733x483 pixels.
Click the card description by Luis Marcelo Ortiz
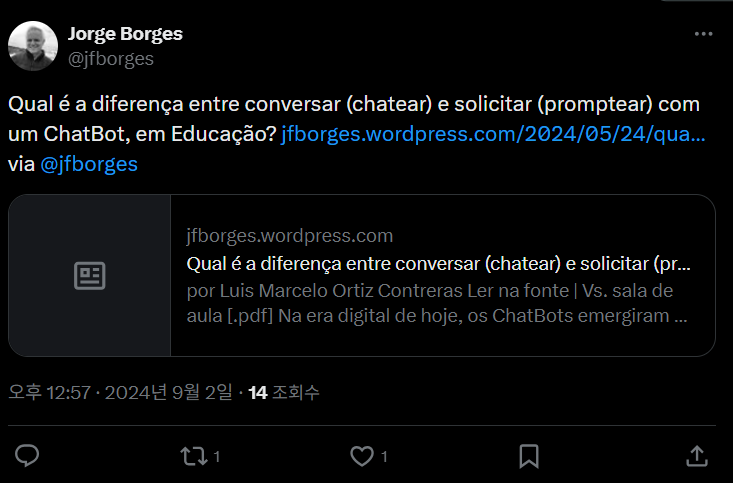pos(437,303)
